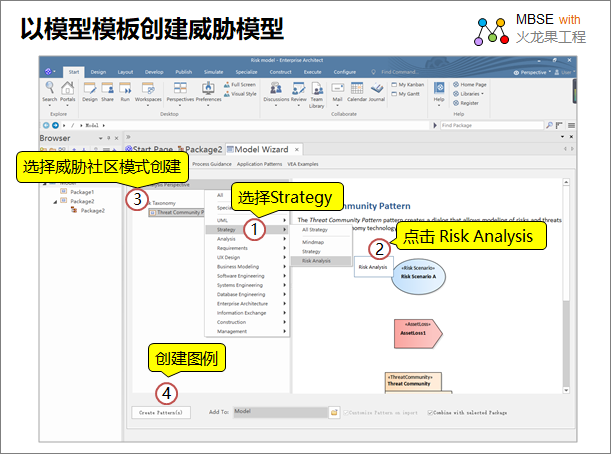This screenshot has height=455, width=612.
Task: Open My Kanban
Action: [x=407, y=85]
